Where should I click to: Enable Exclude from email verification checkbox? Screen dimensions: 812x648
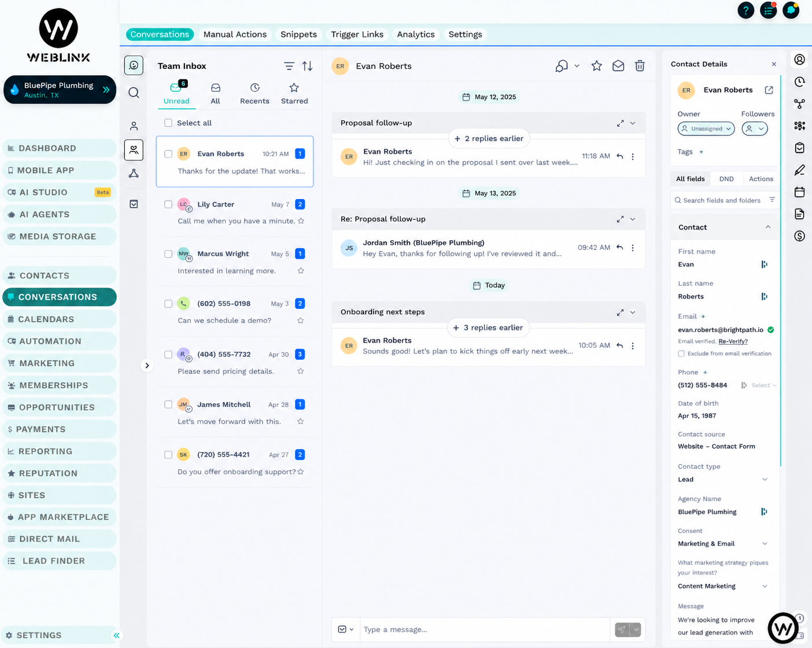[x=681, y=354]
